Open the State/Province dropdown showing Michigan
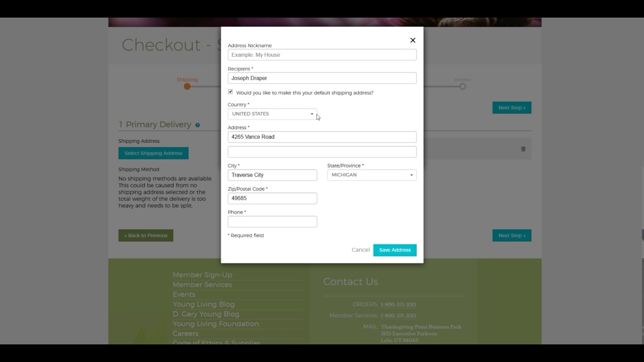Viewport: 644px width, 362px height. point(372,175)
